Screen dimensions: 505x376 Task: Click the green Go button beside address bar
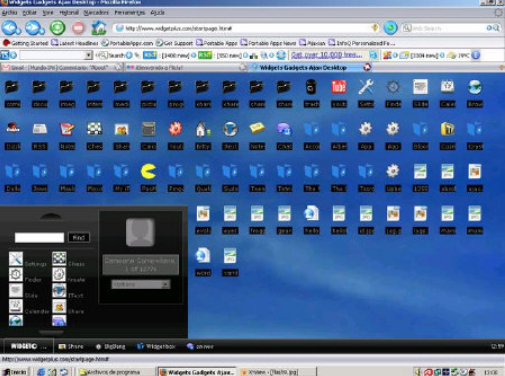[390, 28]
